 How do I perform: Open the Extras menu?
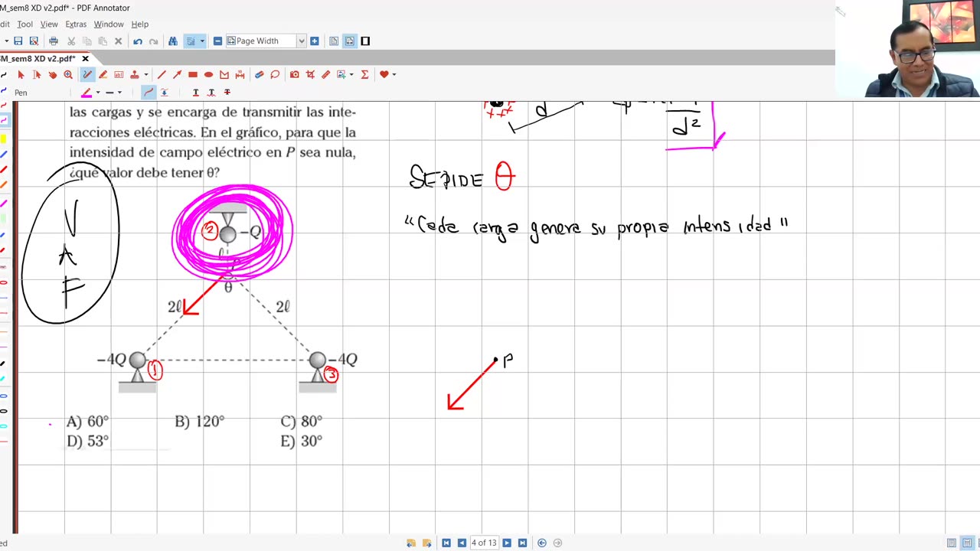76,24
